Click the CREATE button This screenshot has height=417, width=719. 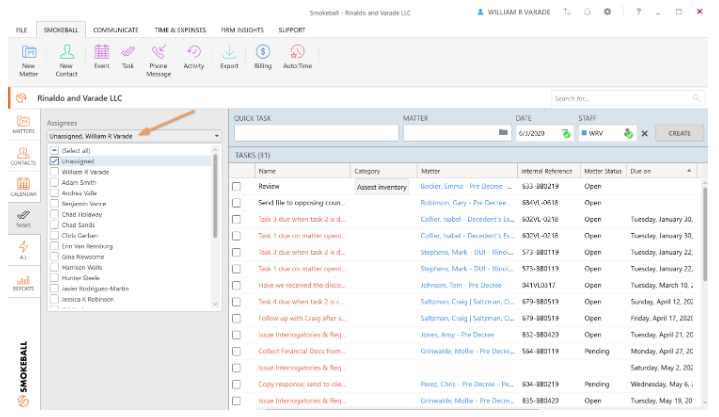[x=679, y=133]
